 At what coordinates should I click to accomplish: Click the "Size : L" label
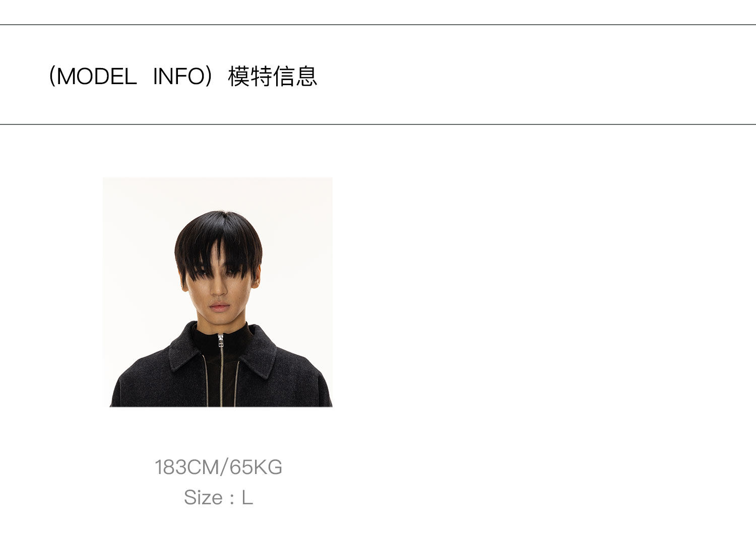coord(218,498)
